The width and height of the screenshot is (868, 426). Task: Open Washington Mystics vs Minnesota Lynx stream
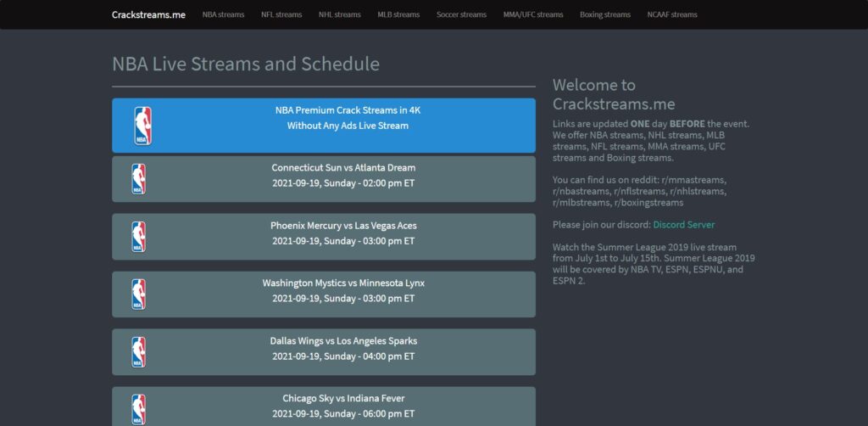[323, 294]
